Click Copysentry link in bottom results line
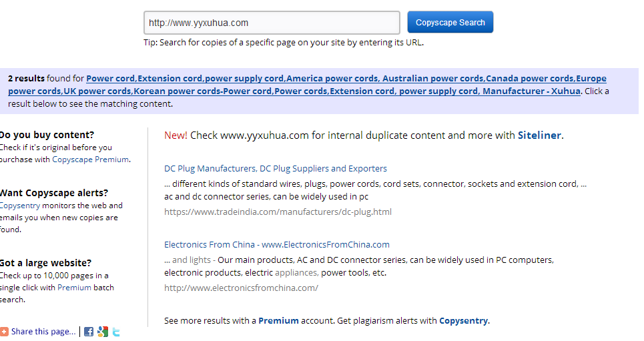The height and width of the screenshot is (341, 644). [x=464, y=321]
